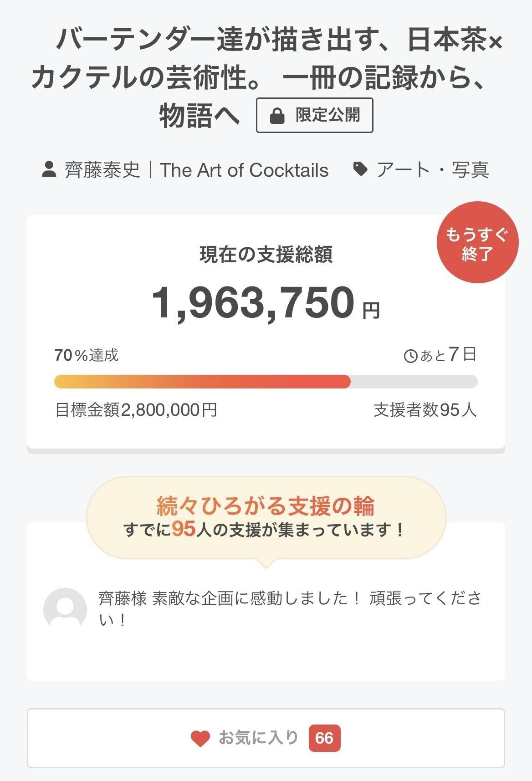
Task: Click the 70％達成 achievement label
Action: click(87, 355)
